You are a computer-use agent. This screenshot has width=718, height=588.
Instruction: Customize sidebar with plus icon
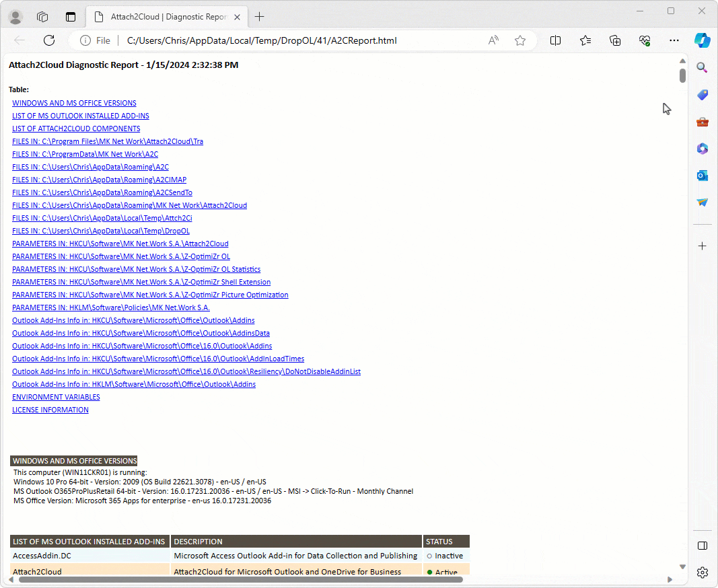pyautogui.click(x=702, y=246)
